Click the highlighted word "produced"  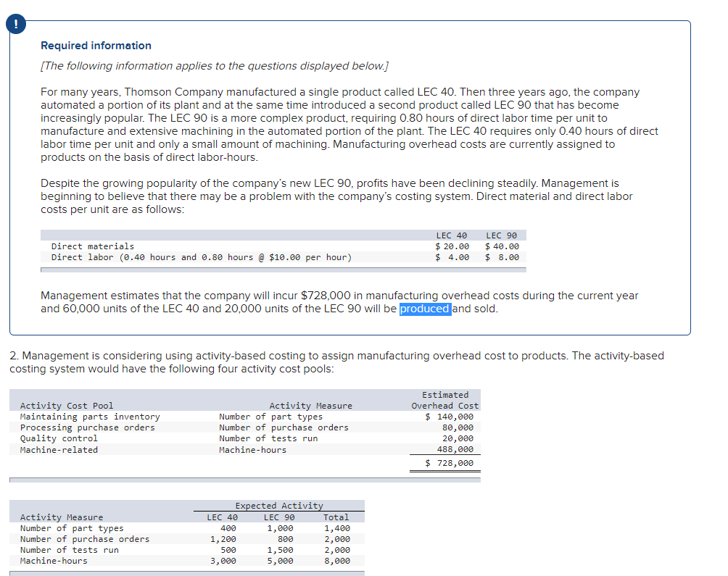[x=425, y=309]
